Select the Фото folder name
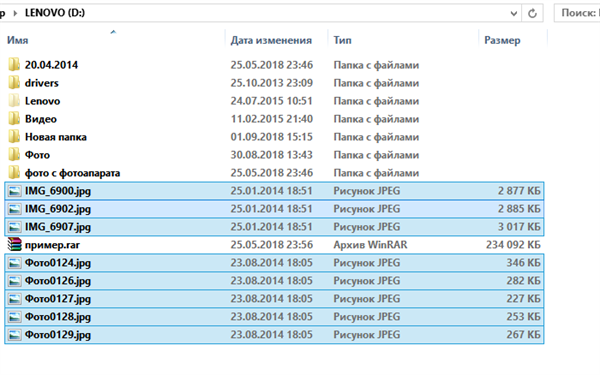The height and width of the screenshot is (375, 600). (38, 155)
